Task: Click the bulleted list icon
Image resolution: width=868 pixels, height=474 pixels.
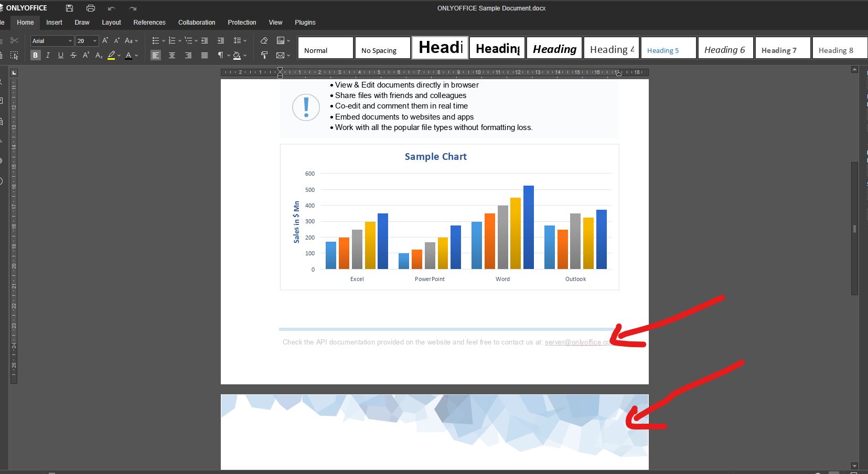Action: (x=155, y=40)
